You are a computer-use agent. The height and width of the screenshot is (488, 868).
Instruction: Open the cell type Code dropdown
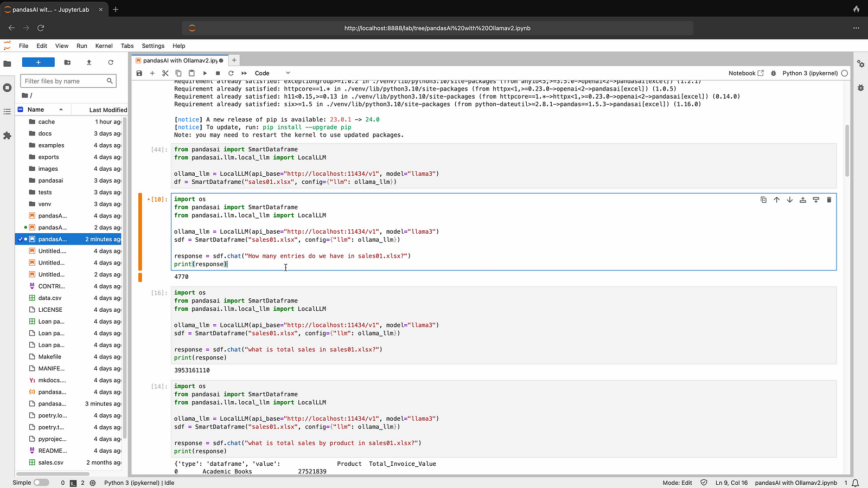click(272, 73)
